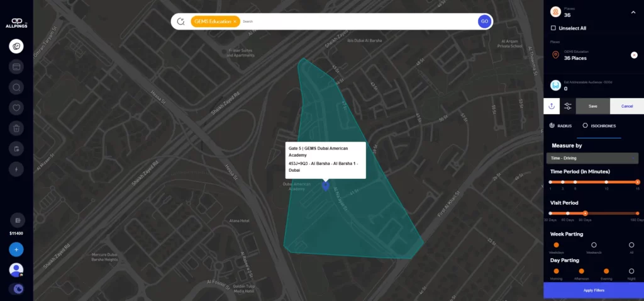Set Time Period slider to 5 minutes
The height and width of the screenshot is (301, 644).
click(575, 182)
